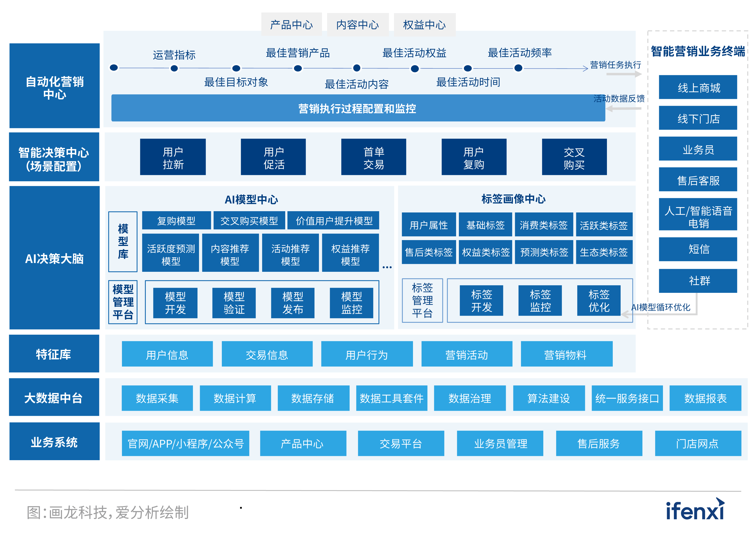Click the 模型发布 box
The height and width of the screenshot is (538, 756).
coord(293,303)
